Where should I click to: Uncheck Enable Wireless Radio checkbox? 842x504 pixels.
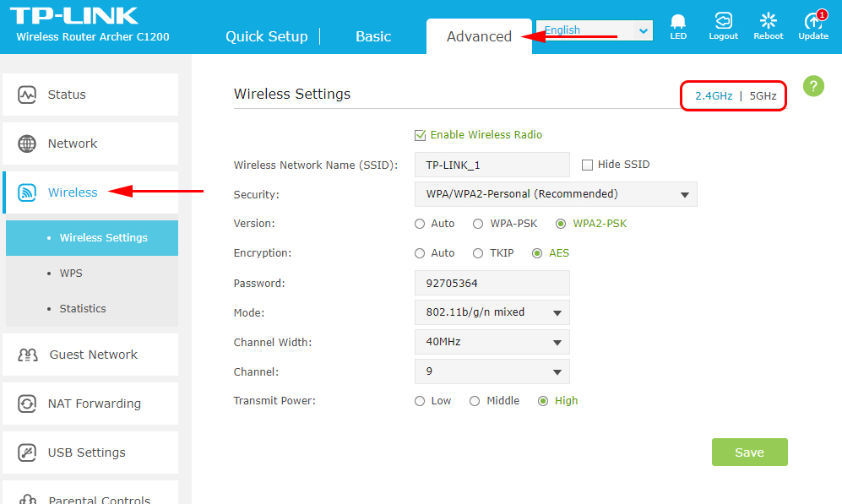420,135
